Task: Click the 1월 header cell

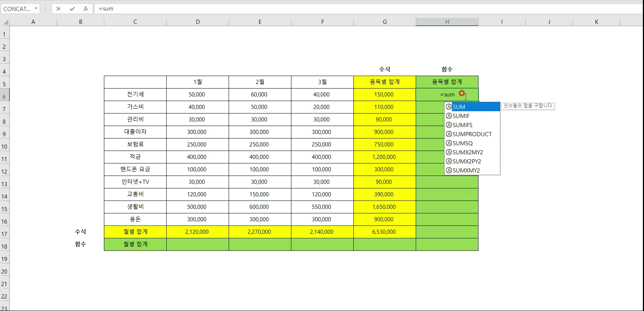Action: (198, 82)
